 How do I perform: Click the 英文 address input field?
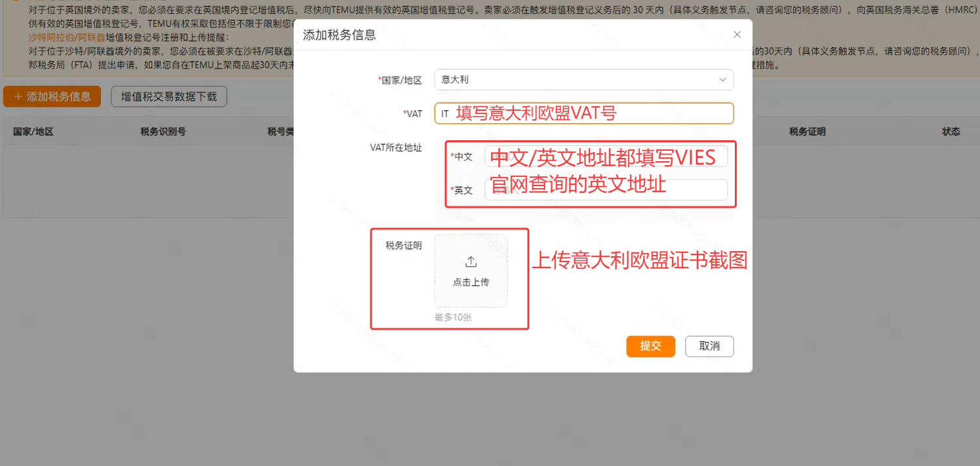[x=606, y=190]
